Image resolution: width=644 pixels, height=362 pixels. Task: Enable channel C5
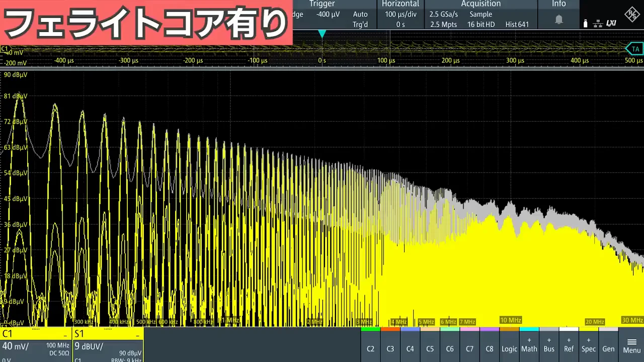coord(430,345)
